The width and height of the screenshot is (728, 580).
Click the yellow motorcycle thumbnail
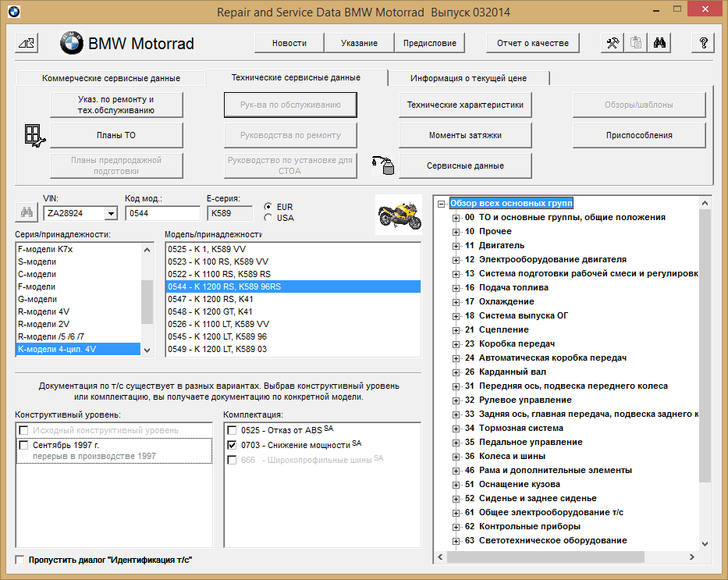pos(400,214)
